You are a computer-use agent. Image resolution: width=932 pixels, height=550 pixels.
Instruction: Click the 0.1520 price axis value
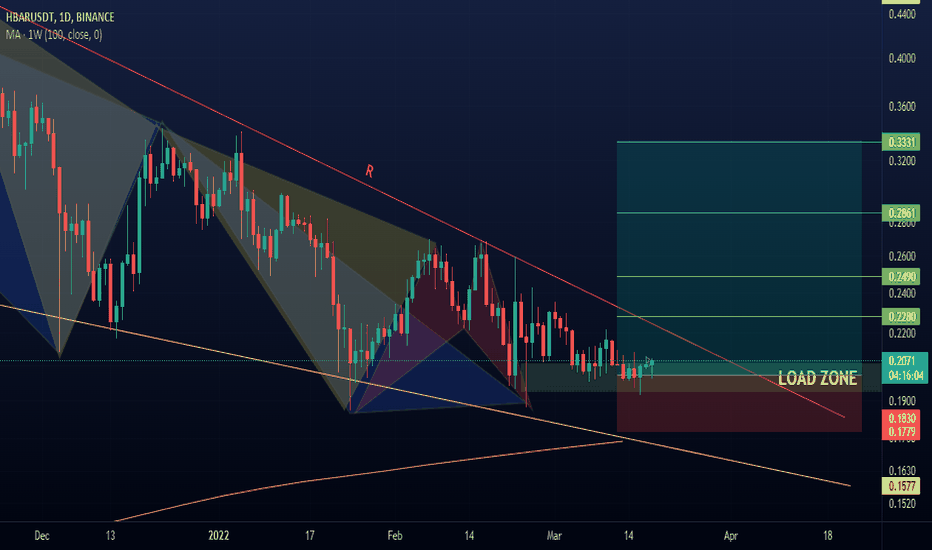(x=902, y=504)
